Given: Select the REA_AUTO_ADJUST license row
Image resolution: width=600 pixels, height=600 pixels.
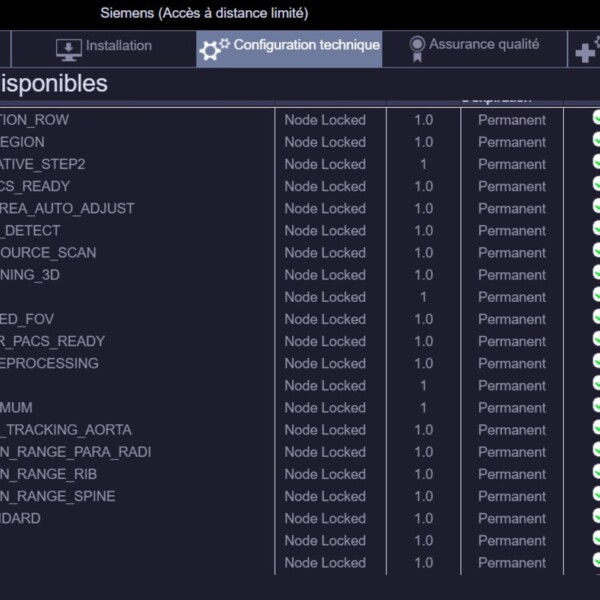Looking at the screenshot, I should (300, 209).
